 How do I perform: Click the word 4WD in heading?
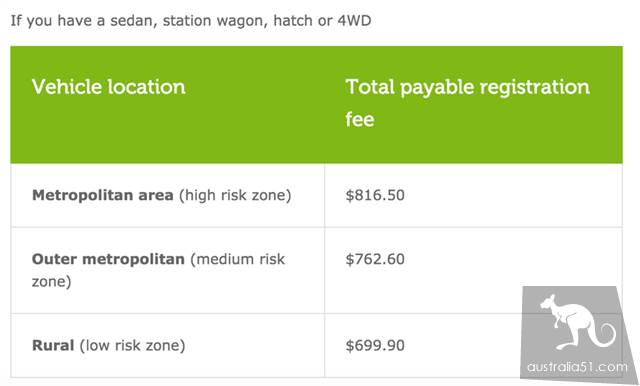tap(354, 20)
